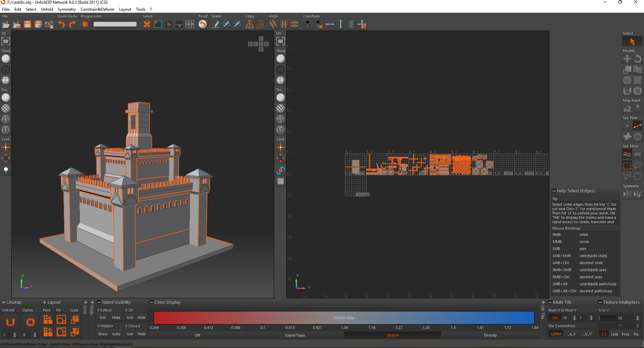The image size is (644, 348).
Task: Expand the Unwrap panel
Action: (4, 302)
